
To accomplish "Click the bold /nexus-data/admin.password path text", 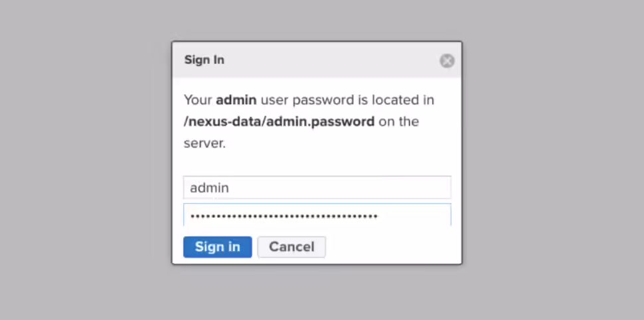I will [279, 121].
